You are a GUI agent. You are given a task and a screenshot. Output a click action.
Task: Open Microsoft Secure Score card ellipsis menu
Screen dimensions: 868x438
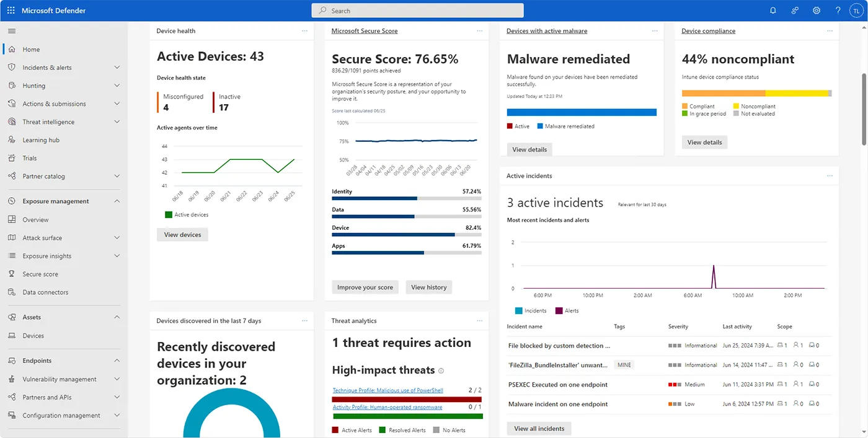tap(479, 31)
